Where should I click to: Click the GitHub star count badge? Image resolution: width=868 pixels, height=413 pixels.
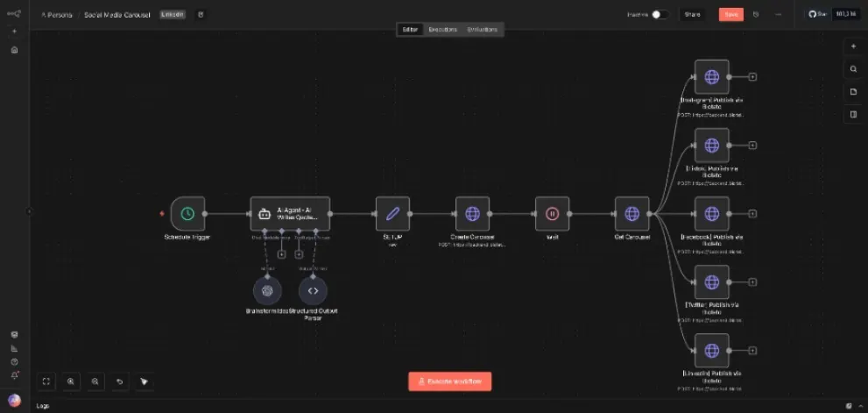click(x=844, y=14)
